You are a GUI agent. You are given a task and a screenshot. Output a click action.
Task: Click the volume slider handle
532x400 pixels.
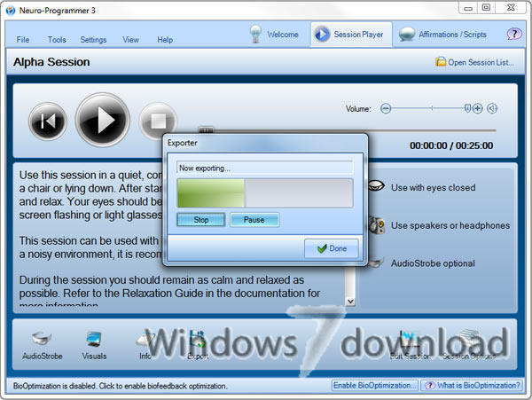point(467,108)
